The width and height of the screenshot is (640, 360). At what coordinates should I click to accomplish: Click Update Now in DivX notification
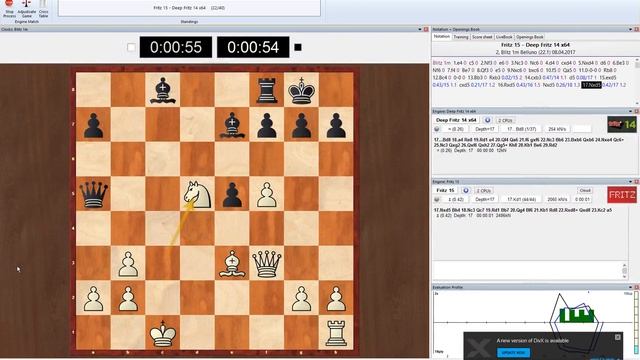(x=513, y=353)
